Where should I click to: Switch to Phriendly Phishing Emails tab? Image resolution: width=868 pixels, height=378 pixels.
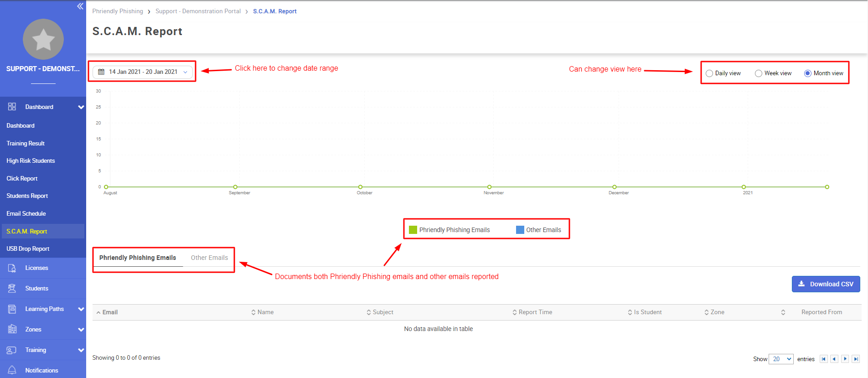coord(138,258)
